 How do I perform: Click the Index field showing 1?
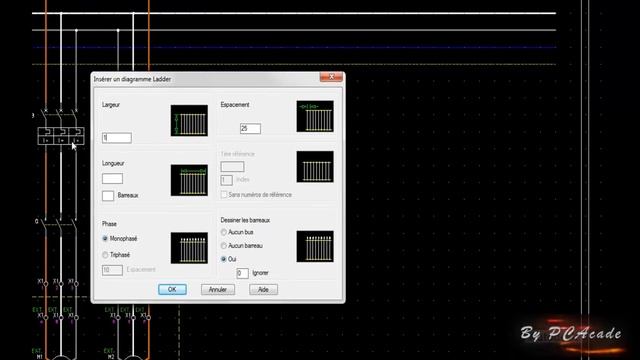tap(227, 180)
